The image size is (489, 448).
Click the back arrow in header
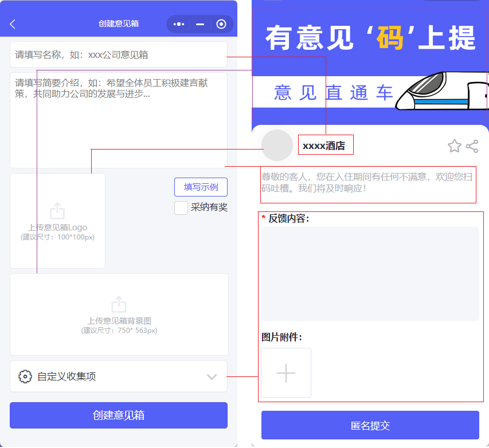(13, 24)
